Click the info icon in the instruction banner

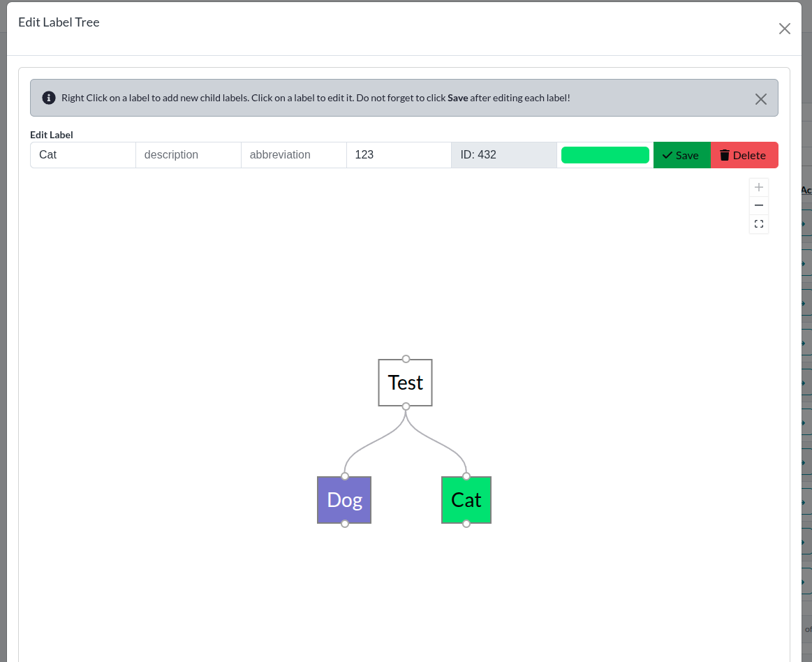click(48, 98)
